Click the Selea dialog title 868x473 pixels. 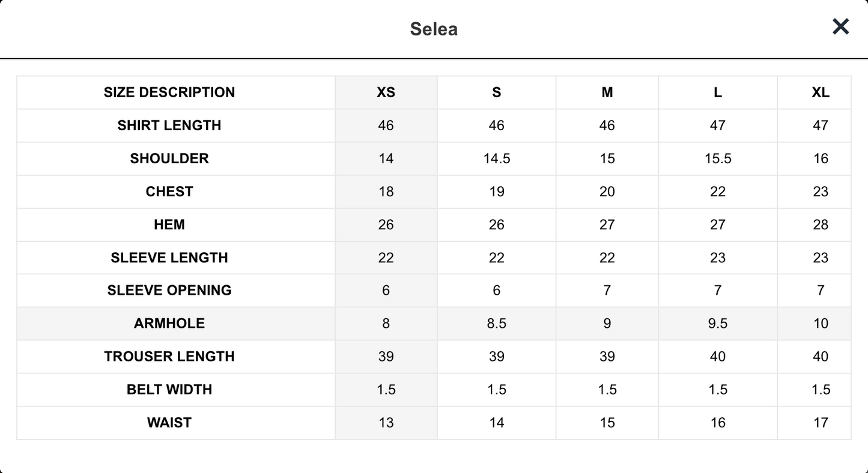434,29
